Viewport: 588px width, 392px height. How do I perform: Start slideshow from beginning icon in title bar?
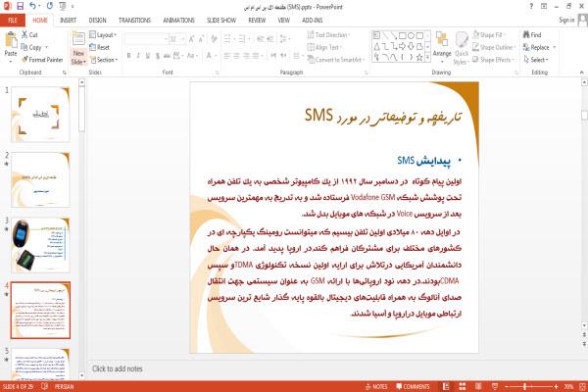click(x=63, y=6)
